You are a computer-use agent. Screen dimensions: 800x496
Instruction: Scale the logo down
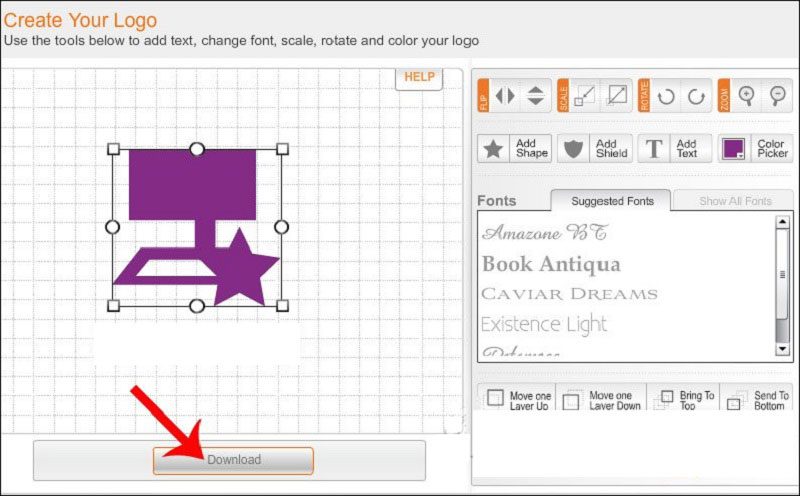point(584,95)
